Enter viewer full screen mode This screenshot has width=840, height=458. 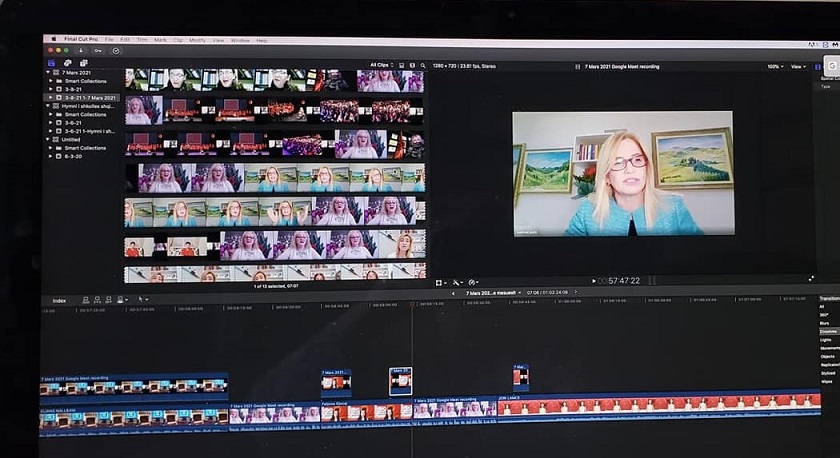click(811, 279)
